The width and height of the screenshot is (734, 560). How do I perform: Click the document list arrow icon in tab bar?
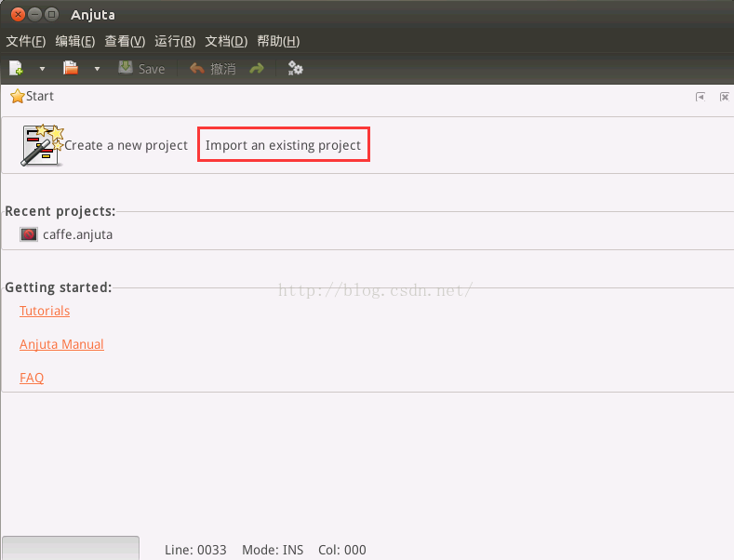pyautogui.click(x=701, y=97)
